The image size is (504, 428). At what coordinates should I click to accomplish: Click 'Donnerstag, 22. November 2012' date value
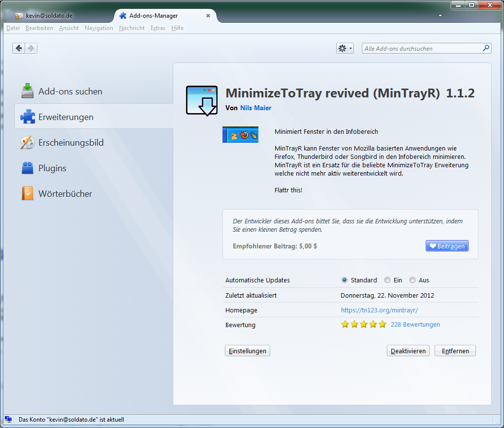click(x=387, y=295)
